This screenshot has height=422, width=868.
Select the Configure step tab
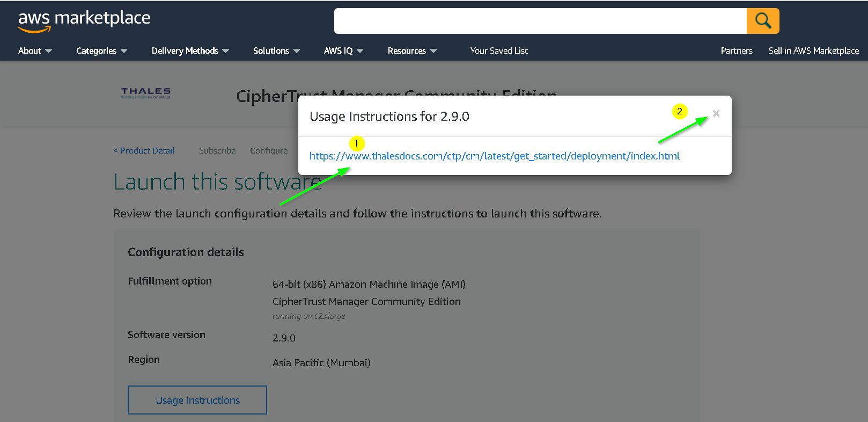pos(269,151)
